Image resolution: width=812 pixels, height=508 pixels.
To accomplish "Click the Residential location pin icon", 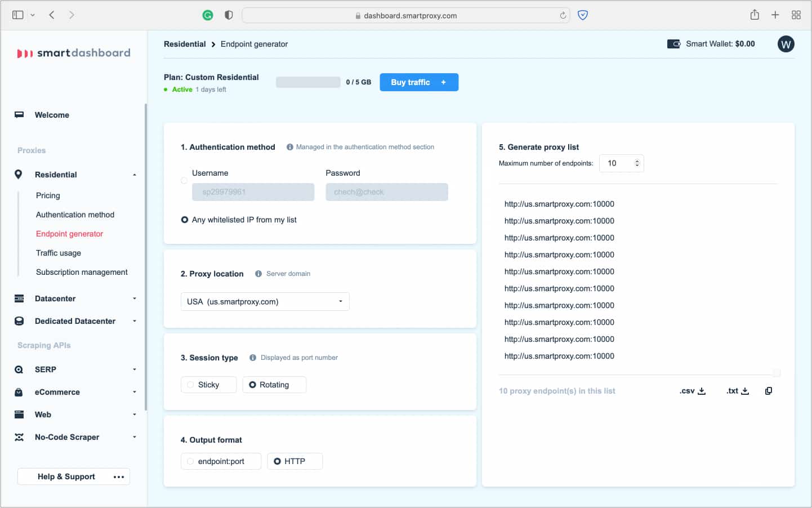I will click(19, 175).
